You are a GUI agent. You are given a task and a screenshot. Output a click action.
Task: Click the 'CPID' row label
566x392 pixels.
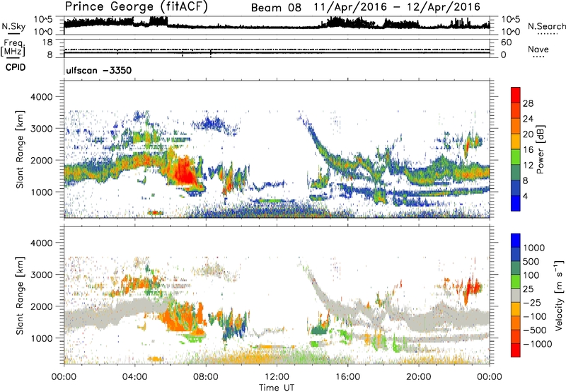click(16, 67)
